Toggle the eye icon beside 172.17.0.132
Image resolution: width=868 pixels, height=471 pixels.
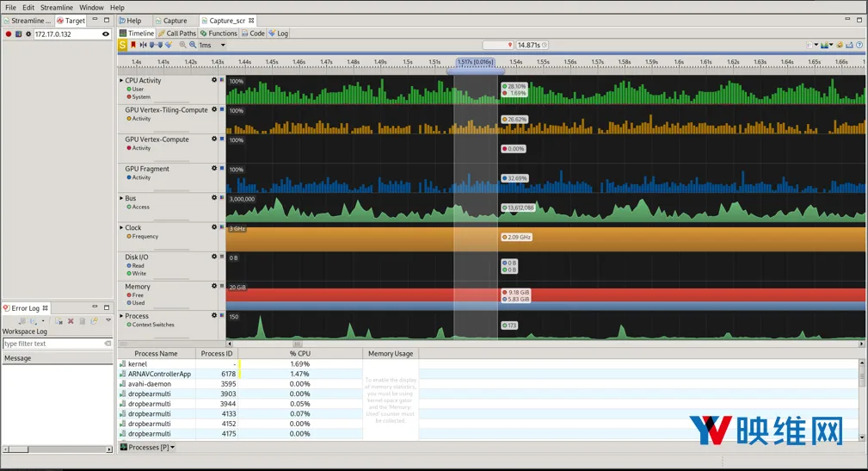tap(105, 34)
